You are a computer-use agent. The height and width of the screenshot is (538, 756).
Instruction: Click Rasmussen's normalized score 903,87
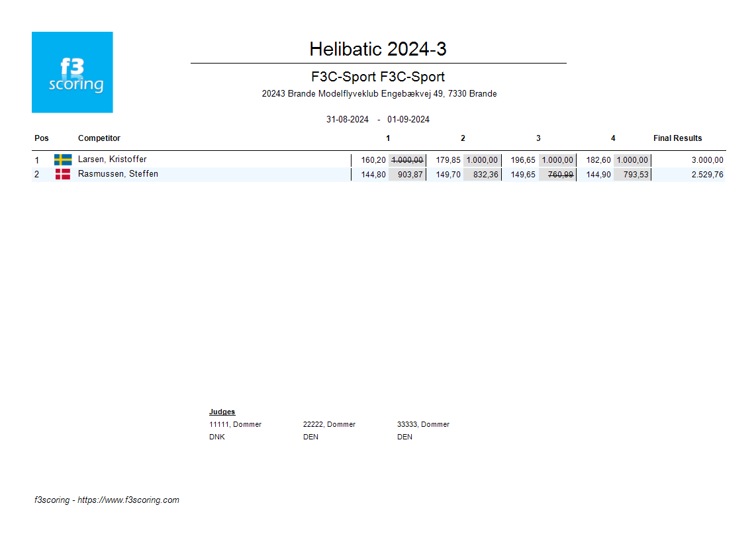pos(410,175)
